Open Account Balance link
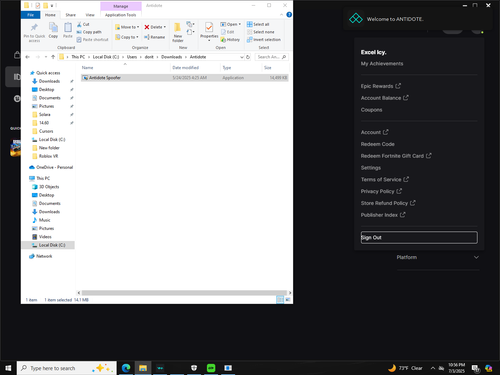The image size is (500, 375). click(384, 98)
